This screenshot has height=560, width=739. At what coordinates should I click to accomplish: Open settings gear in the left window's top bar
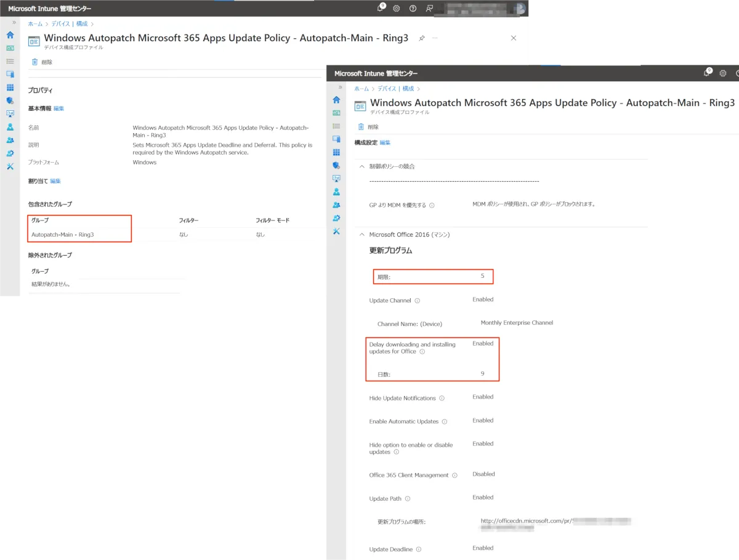click(x=397, y=8)
